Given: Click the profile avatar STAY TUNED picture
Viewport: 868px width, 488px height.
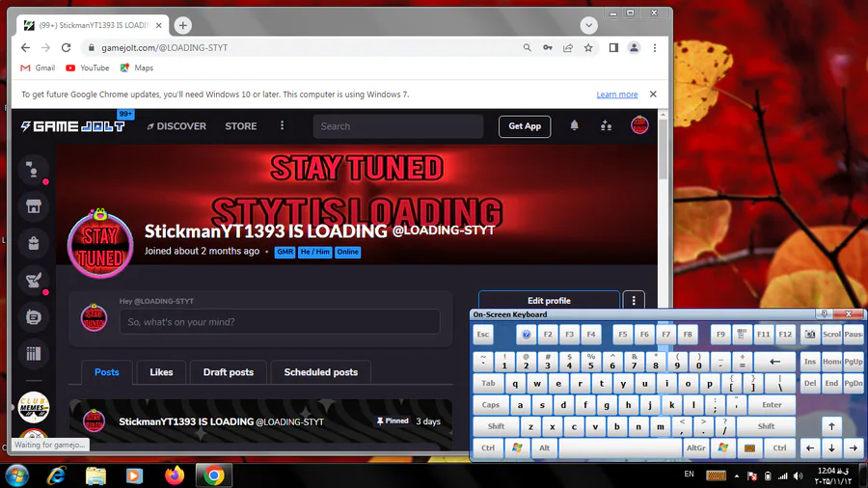Looking at the screenshot, I should coord(100,244).
